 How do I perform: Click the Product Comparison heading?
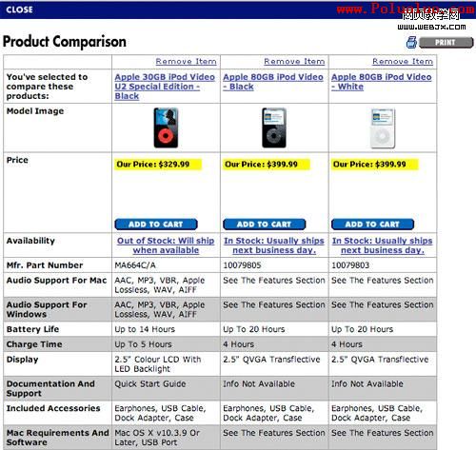(65, 42)
